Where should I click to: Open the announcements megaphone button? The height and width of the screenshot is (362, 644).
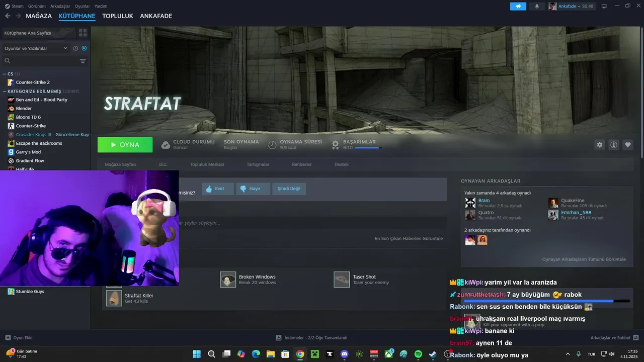518,6
